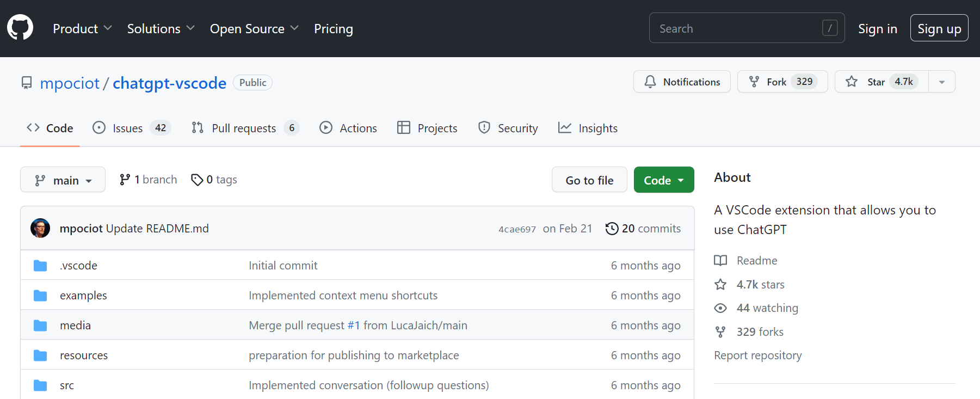Viewport: 980px width, 399px height.
Task: Expand the Solutions menu
Action: (x=161, y=28)
